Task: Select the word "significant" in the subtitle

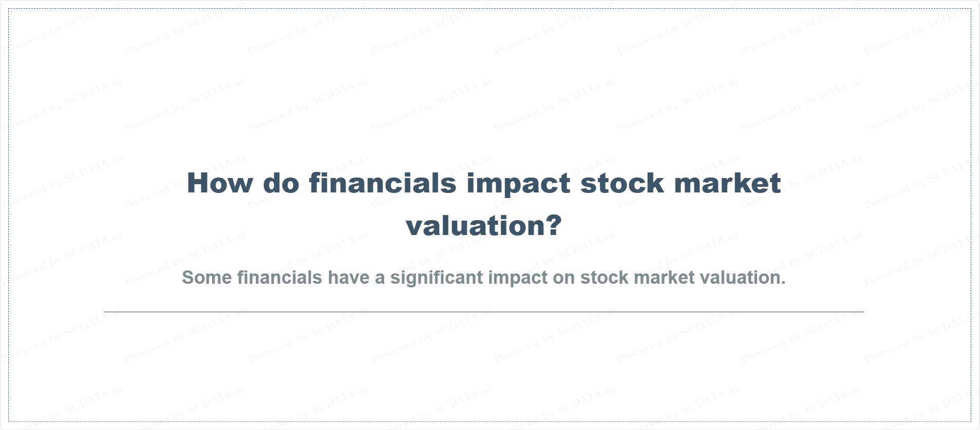Action: [436, 278]
